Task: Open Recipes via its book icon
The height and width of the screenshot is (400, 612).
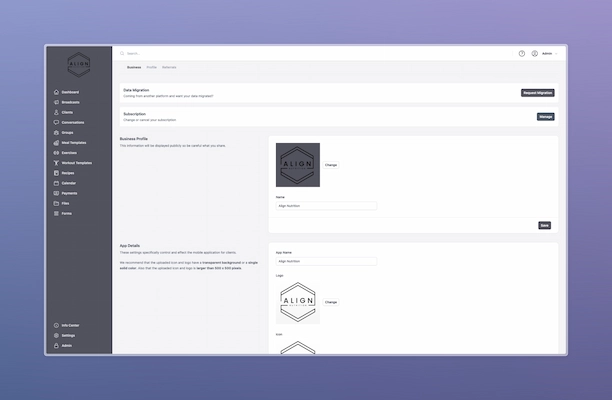Action: pos(56,173)
